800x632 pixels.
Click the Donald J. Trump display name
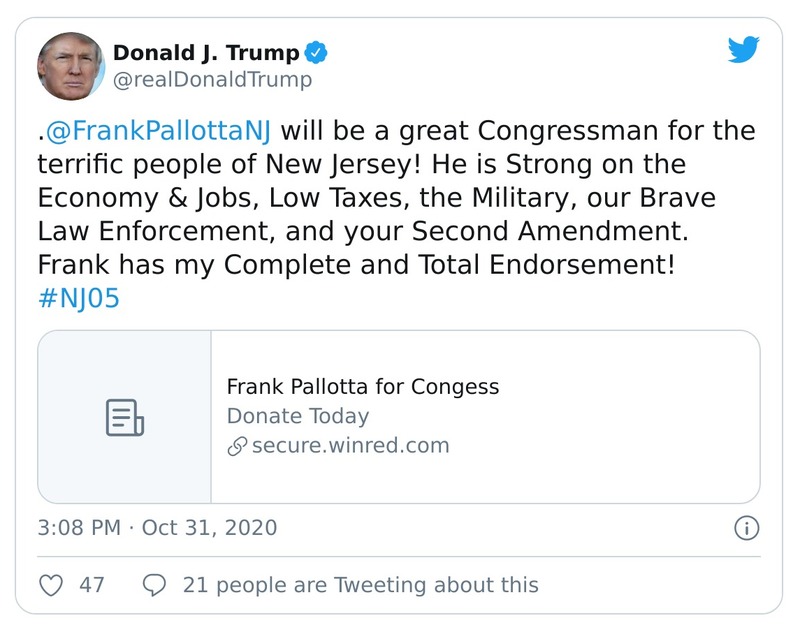click(208, 53)
